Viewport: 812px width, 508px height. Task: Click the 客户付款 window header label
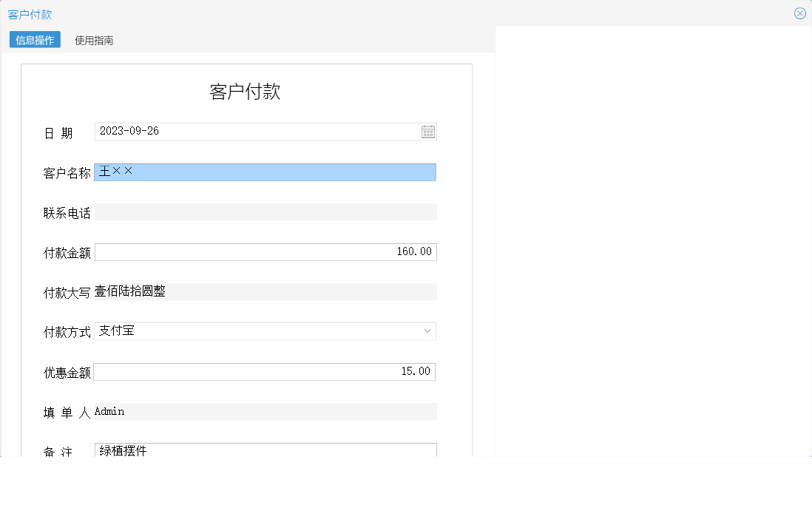point(30,13)
